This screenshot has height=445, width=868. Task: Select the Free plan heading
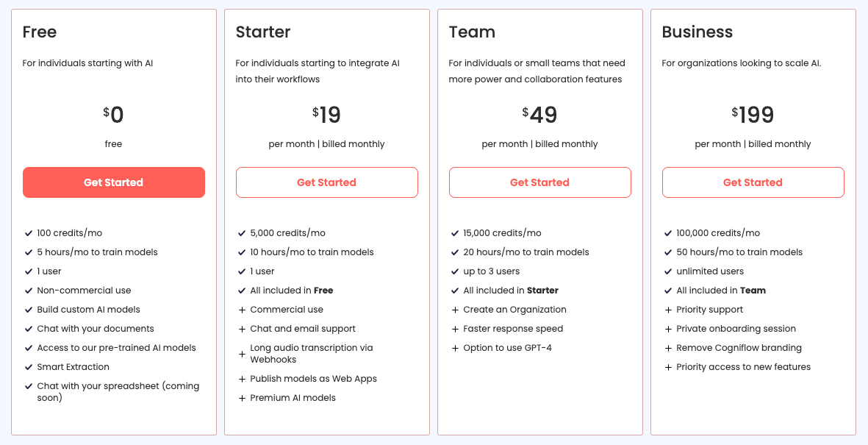tap(40, 32)
